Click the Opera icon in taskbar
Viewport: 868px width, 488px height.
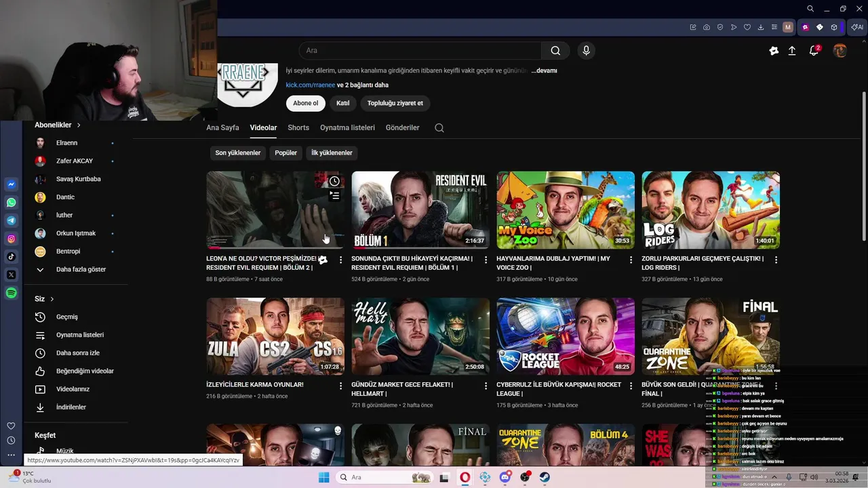tap(465, 477)
